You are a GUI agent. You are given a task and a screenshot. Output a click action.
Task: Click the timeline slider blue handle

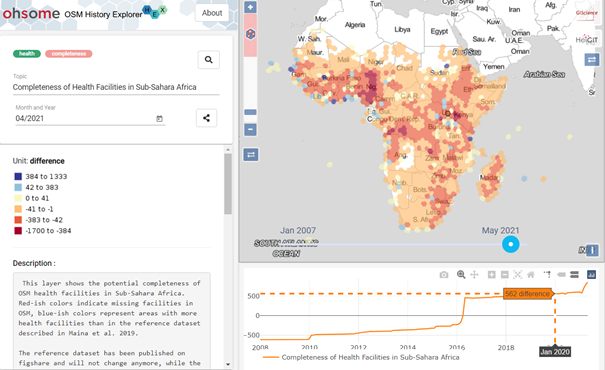coord(510,244)
